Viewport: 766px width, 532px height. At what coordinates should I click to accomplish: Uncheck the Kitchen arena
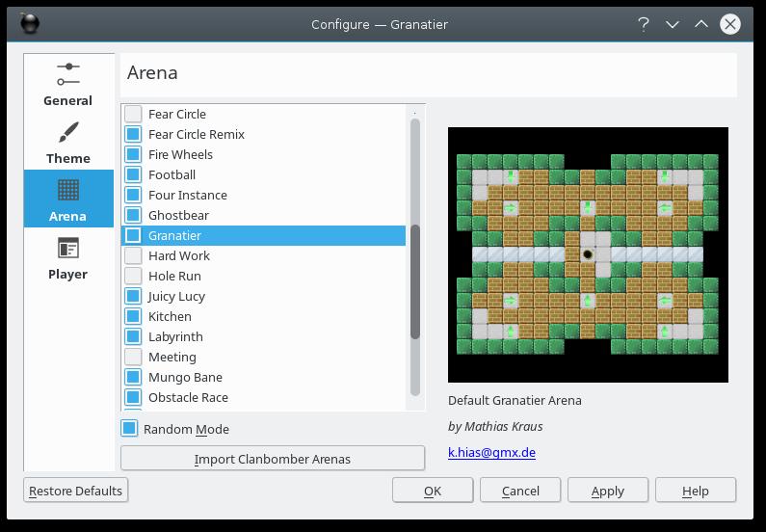133,316
